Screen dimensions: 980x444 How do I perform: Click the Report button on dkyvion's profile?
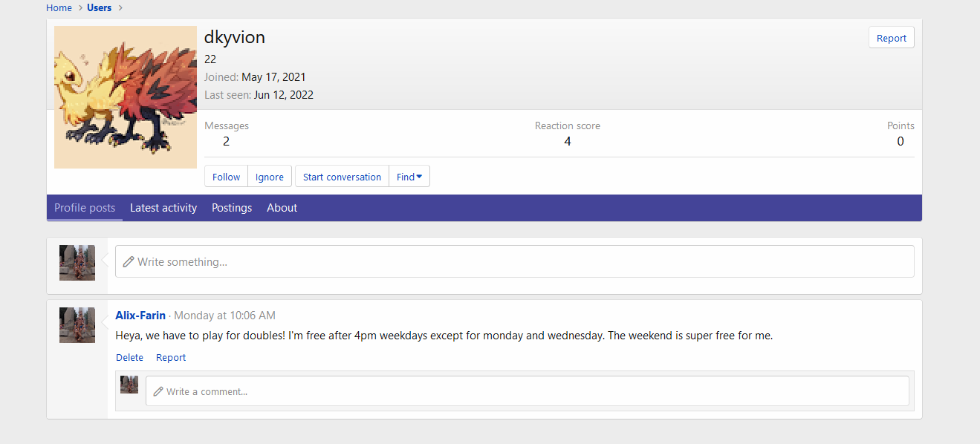click(x=892, y=38)
